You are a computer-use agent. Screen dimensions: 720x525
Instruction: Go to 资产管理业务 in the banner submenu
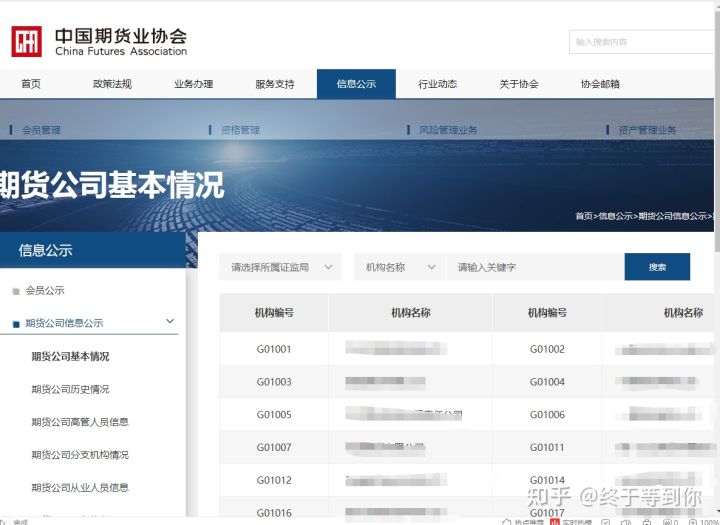[647, 130]
